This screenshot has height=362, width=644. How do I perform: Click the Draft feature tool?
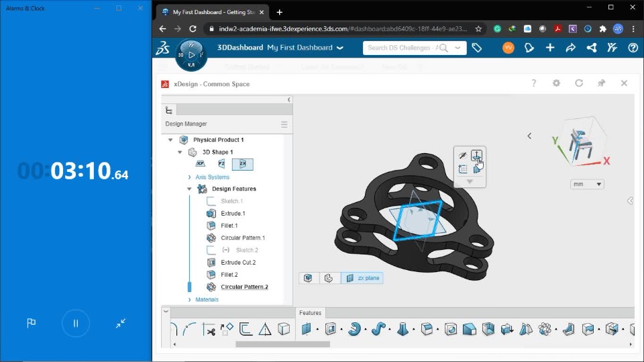tap(507, 329)
